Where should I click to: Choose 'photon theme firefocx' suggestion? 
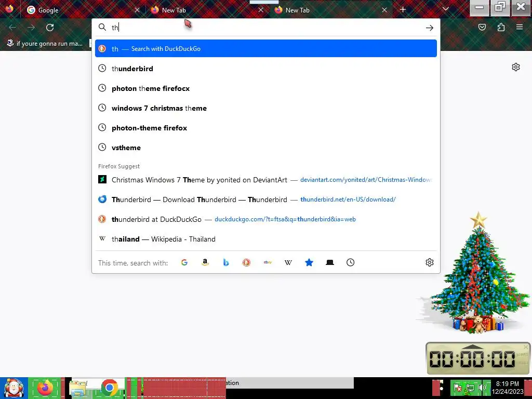coord(265,88)
